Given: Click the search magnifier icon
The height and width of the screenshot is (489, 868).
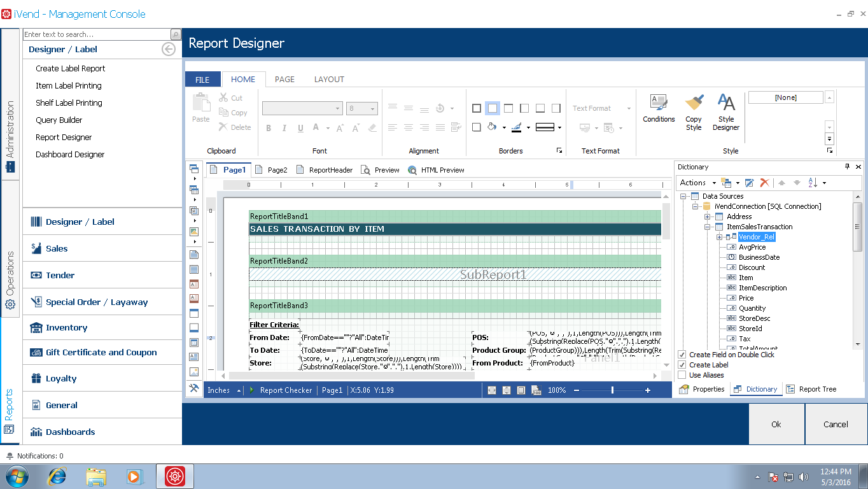Looking at the screenshot, I should pos(176,34).
